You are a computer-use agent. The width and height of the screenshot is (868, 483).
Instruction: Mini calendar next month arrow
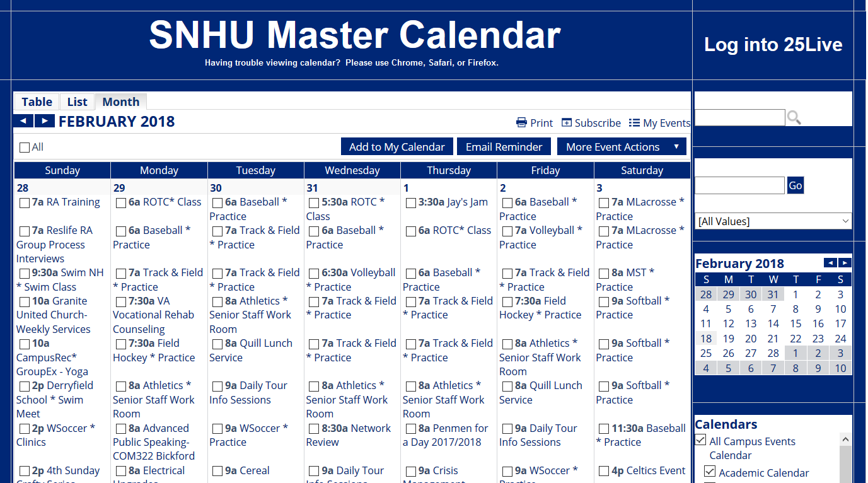point(845,263)
